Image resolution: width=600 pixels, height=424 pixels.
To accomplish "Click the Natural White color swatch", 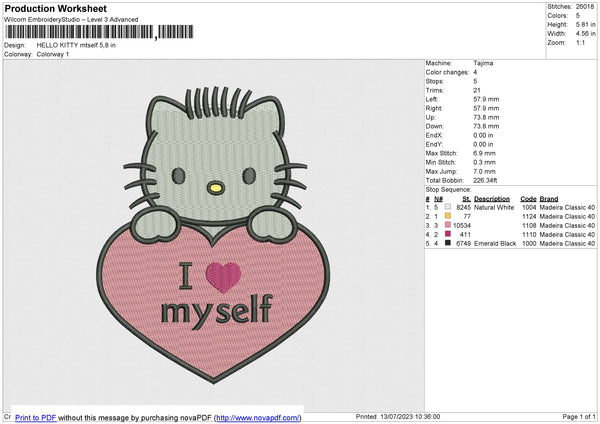I will click(x=448, y=207).
